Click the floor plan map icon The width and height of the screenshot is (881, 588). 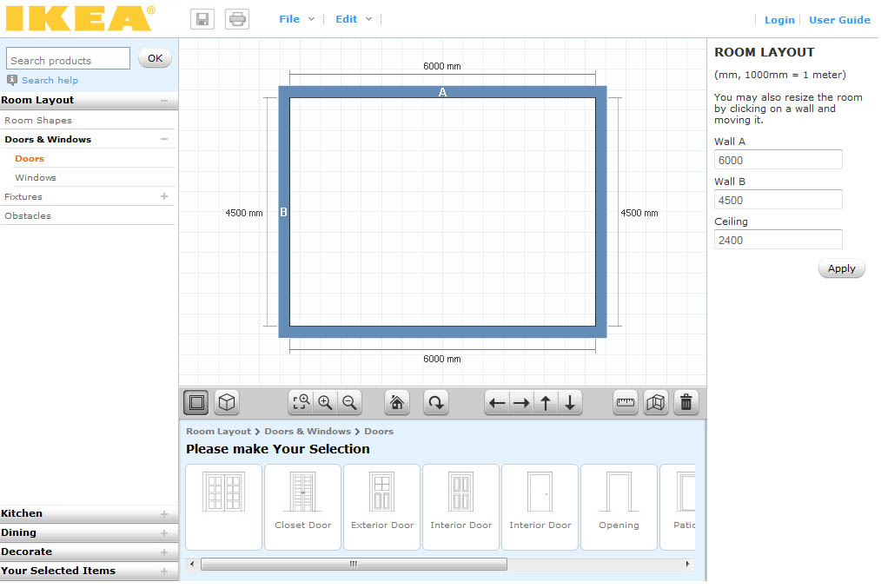click(x=656, y=403)
